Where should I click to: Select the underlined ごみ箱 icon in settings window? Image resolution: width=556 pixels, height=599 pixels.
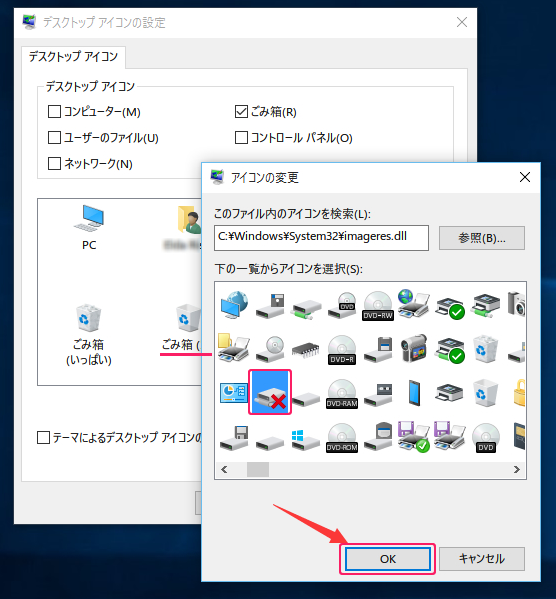coord(181,328)
